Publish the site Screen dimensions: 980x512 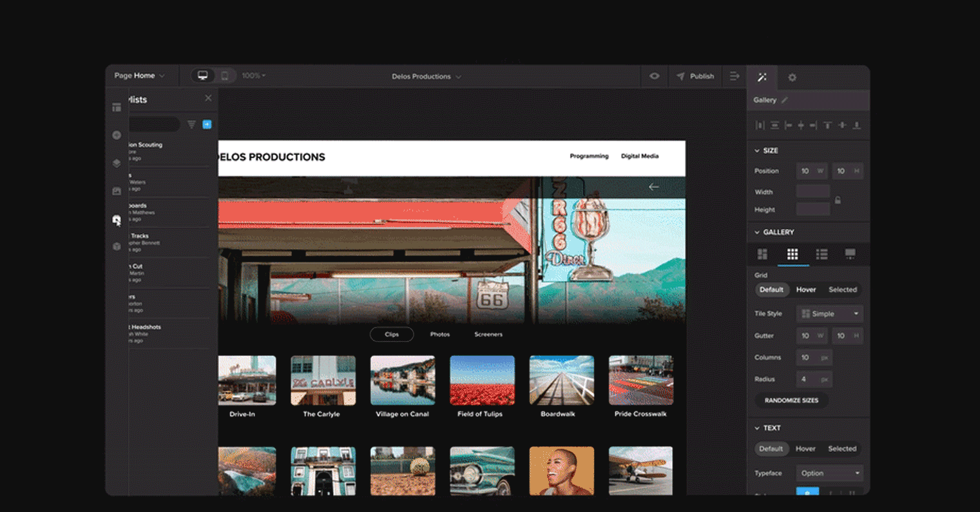point(695,76)
